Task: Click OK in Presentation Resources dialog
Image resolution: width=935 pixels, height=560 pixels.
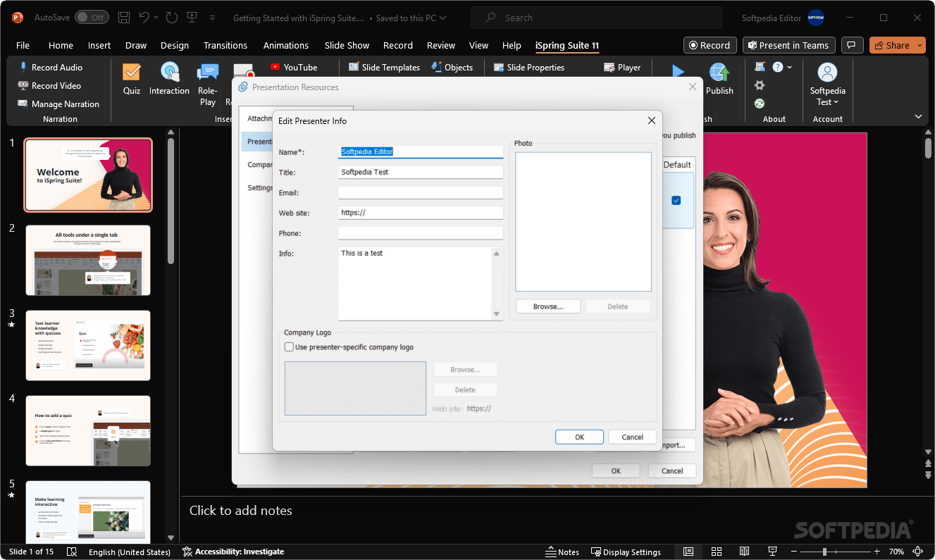Action: pyautogui.click(x=616, y=471)
